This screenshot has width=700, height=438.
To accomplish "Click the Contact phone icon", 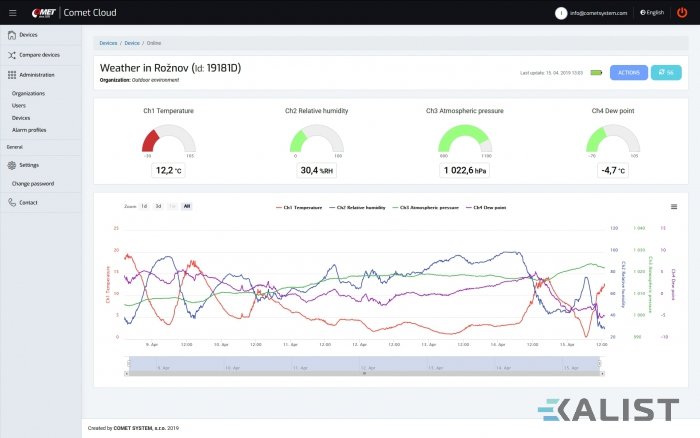I will [11, 202].
